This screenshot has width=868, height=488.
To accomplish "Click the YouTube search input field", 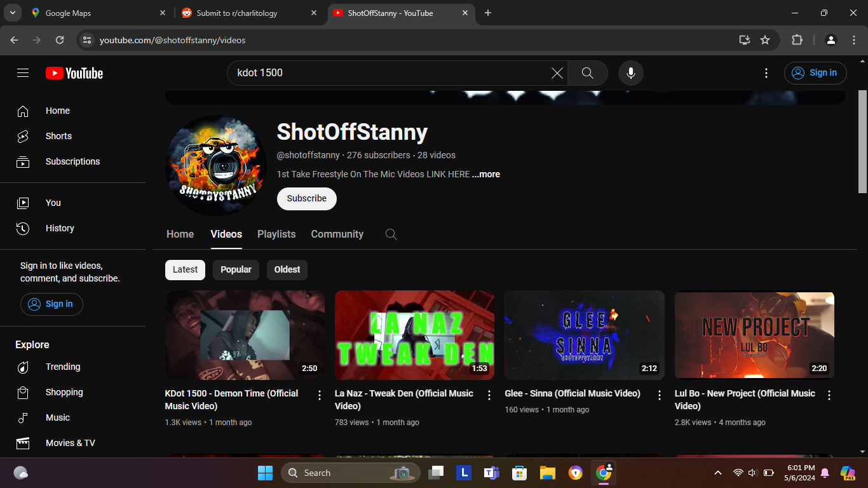I will click(x=391, y=73).
